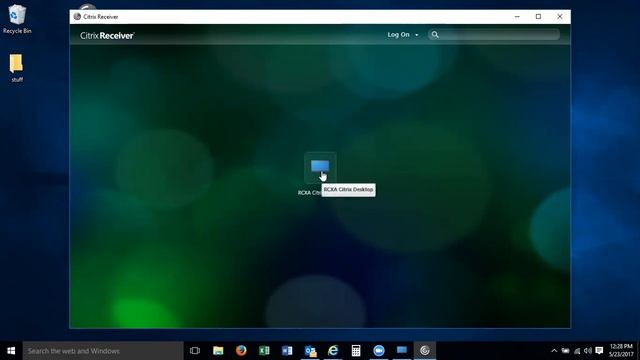Open the blue monitor taskbar app
The height and width of the screenshot is (360, 640).
pyautogui.click(x=402, y=351)
